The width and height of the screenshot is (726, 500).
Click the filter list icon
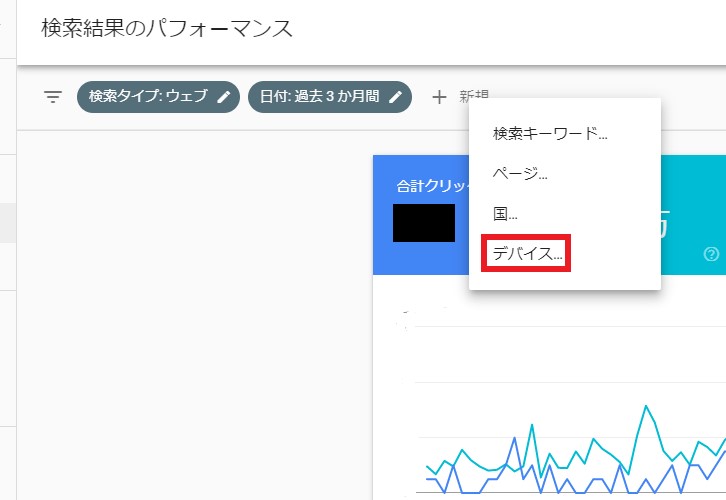(x=53, y=97)
